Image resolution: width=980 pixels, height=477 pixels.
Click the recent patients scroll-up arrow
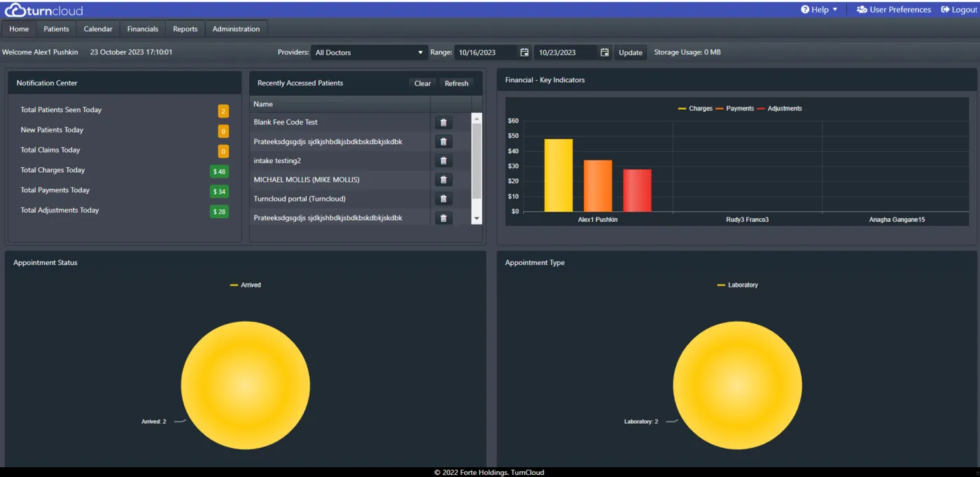[x=477, y=118]
